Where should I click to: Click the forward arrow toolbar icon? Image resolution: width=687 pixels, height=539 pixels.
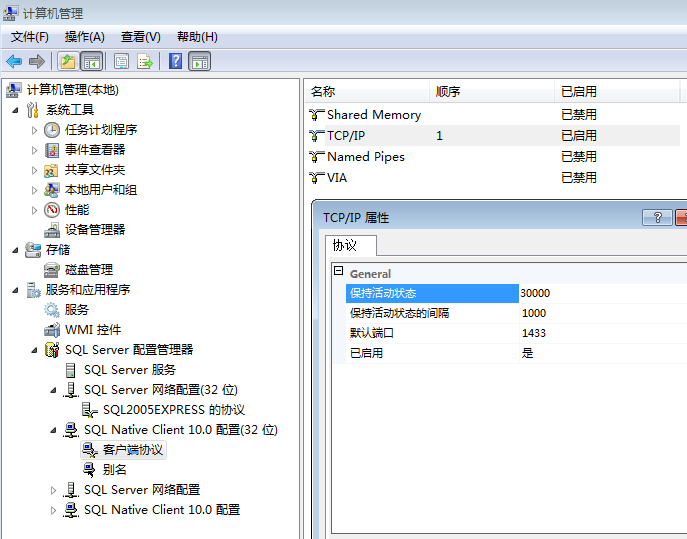click(x=37, y=61)
